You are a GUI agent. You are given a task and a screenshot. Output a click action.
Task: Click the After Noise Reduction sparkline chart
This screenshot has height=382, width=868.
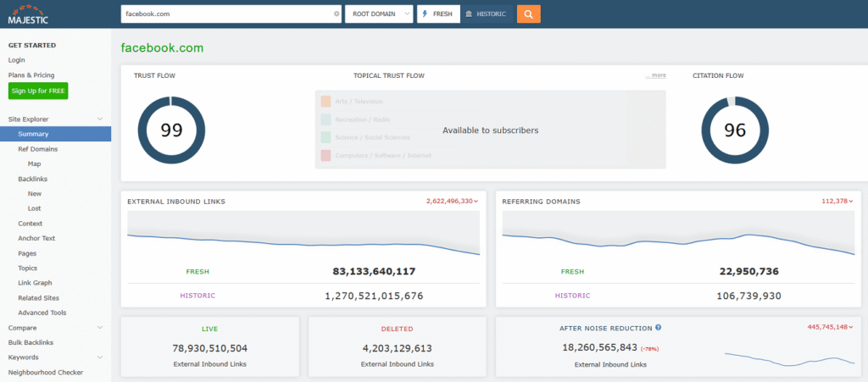[x=789, y=359]
